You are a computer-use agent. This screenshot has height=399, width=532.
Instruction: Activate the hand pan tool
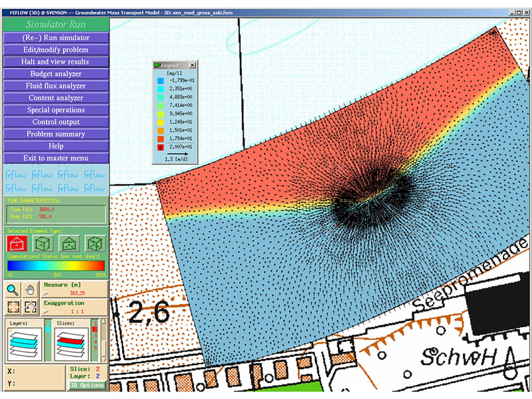(x=30, y=289)
